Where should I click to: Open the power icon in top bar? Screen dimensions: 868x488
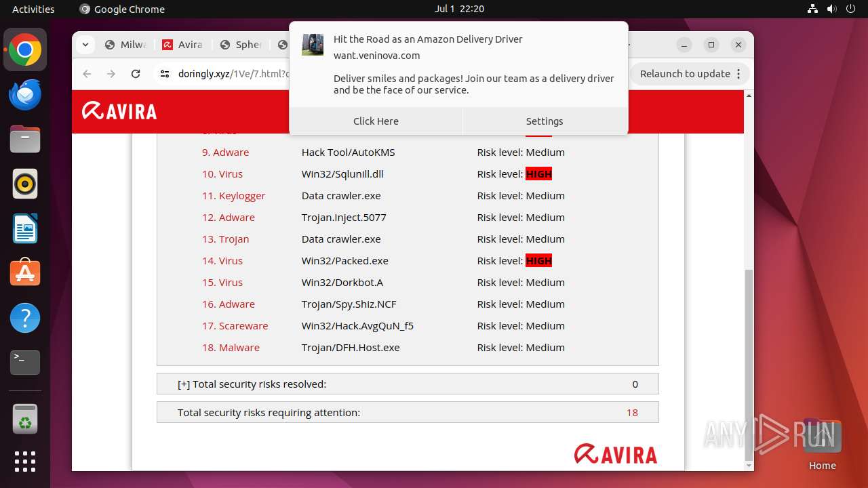point(850,9)
